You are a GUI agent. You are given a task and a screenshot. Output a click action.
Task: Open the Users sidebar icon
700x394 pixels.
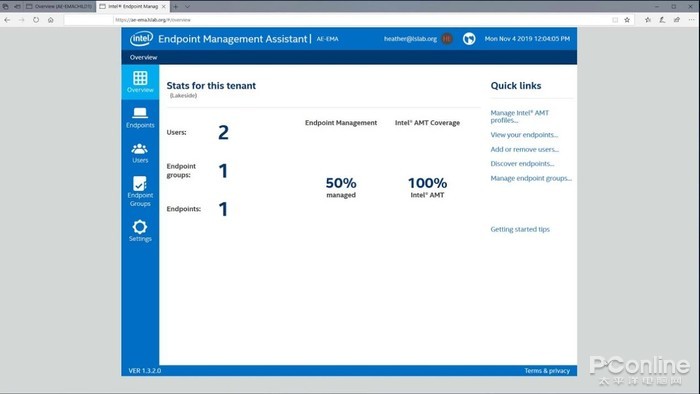coord(140,148)
